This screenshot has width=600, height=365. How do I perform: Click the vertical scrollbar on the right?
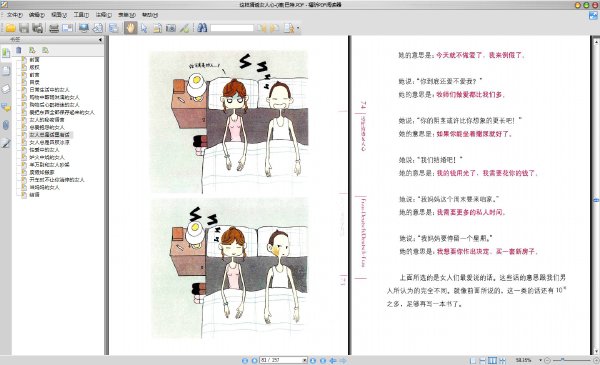coord(596,195)
